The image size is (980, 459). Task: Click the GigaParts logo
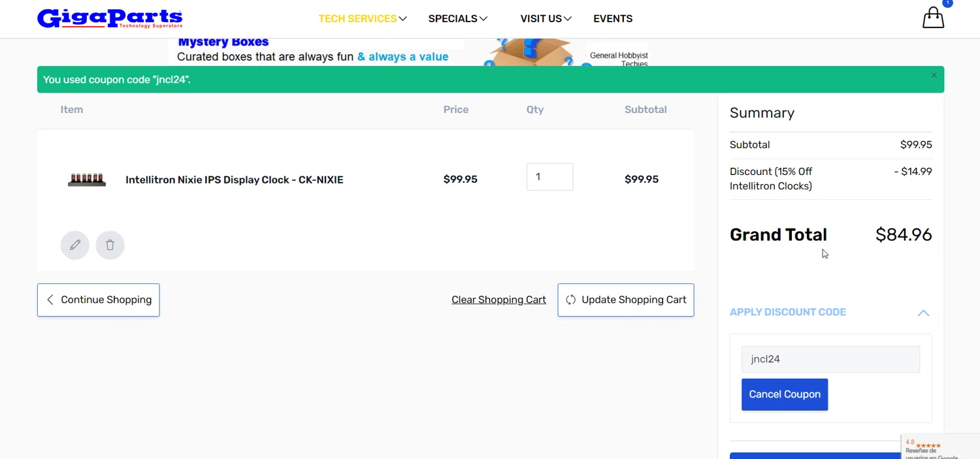pos(110,18)
